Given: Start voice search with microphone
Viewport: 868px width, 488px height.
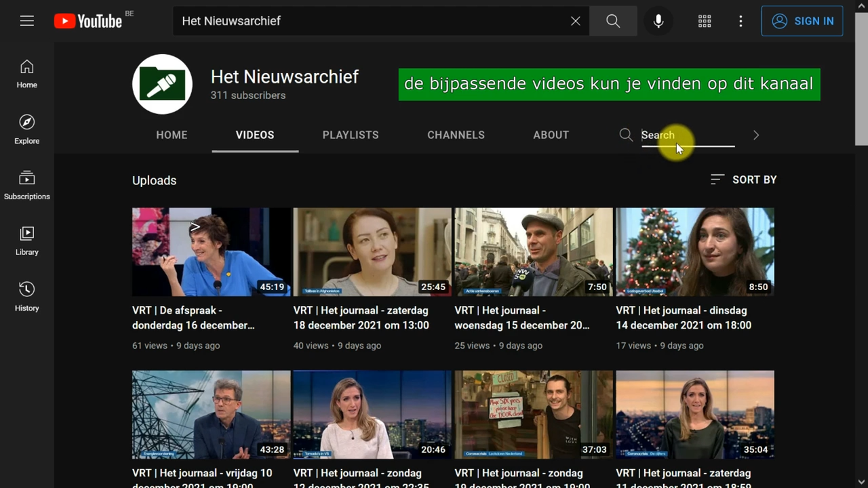Looking at the screenshot, I should click(x=658, y=21).
